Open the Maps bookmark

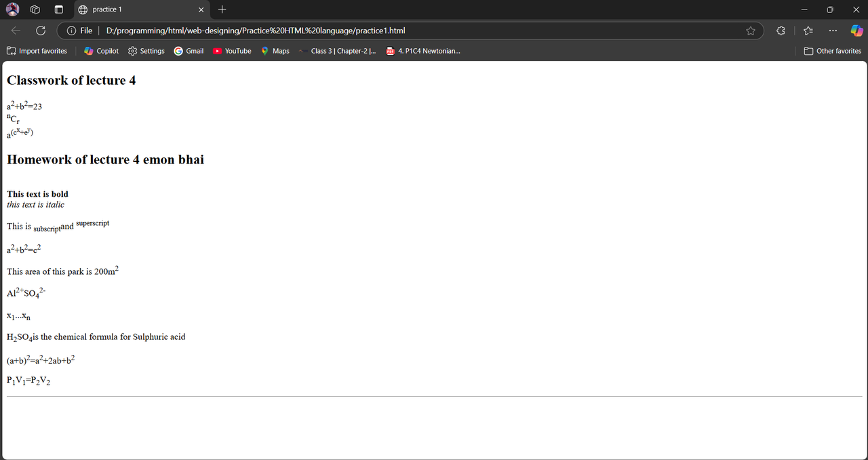pyautogui.click(x=275, y=51)
